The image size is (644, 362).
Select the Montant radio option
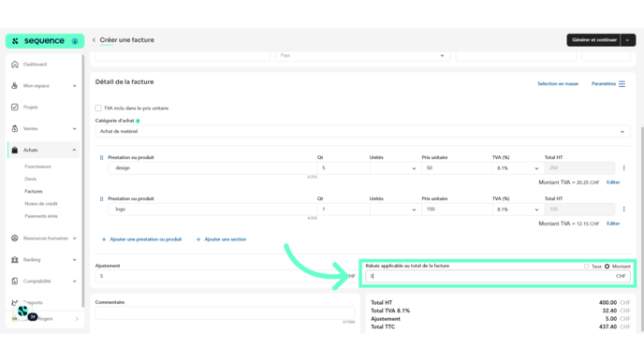point(607,267)
